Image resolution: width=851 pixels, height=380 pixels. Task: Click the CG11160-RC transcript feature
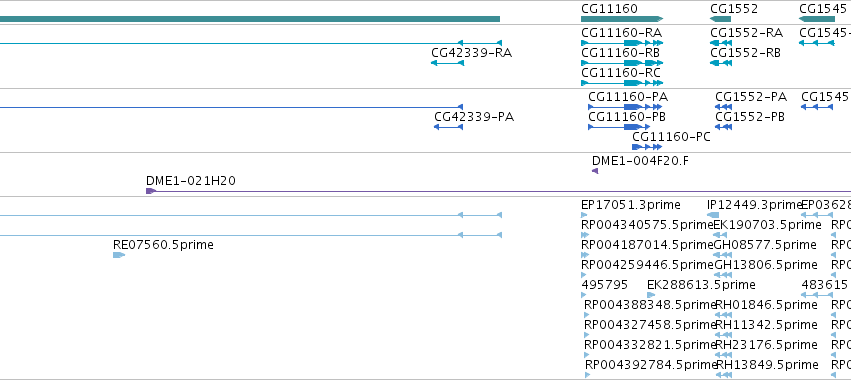coord(622,83)
